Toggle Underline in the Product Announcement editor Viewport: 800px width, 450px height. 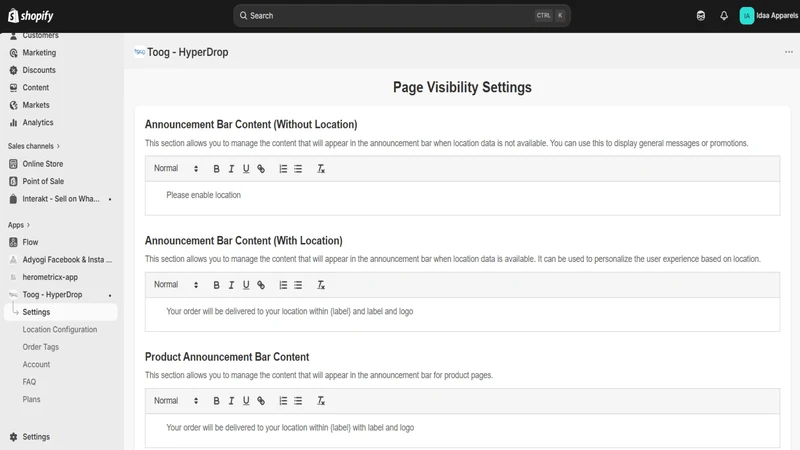[x=246, y=401]
